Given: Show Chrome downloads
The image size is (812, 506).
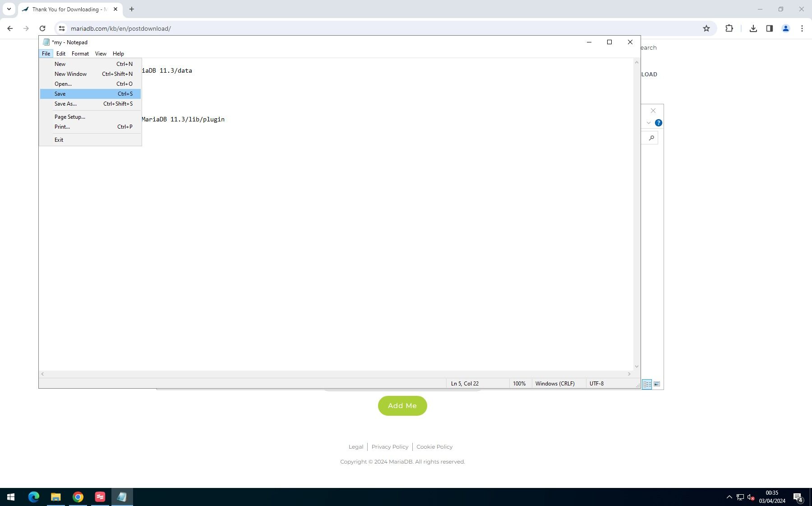Looking at the screenshot, I should (753, 28).
